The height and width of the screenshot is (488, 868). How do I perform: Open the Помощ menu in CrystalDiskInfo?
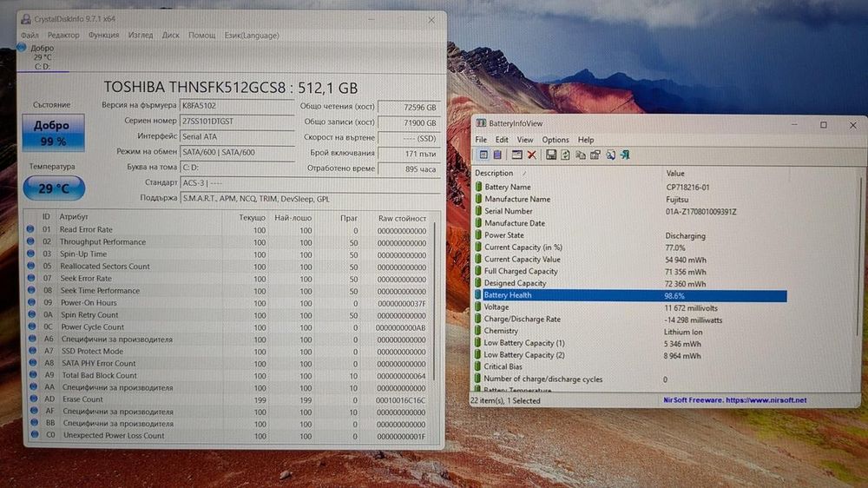(202, 35)
